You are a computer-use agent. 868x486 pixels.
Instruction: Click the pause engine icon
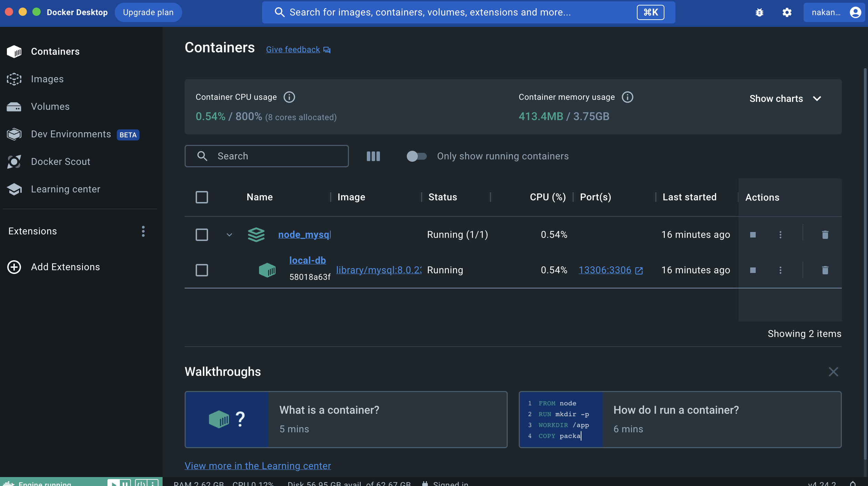125,483
